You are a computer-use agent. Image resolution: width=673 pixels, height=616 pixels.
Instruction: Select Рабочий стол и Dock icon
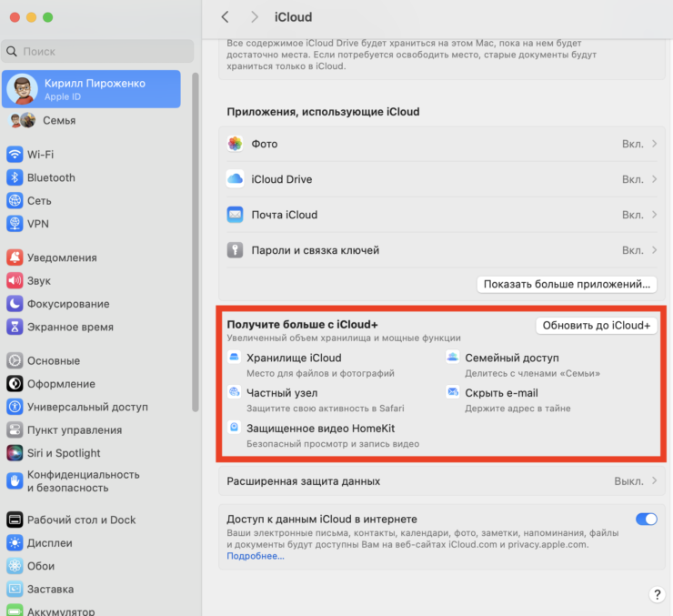15,520
